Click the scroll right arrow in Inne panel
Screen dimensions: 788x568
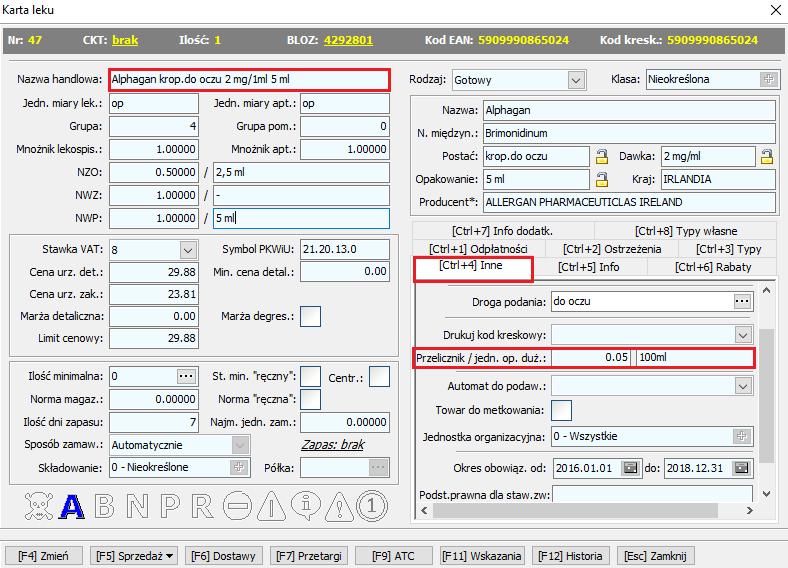coord(750,510)
